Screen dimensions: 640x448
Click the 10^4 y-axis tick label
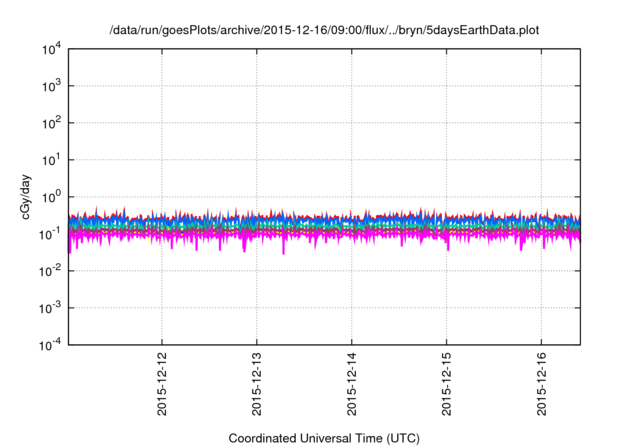(51, 50)
